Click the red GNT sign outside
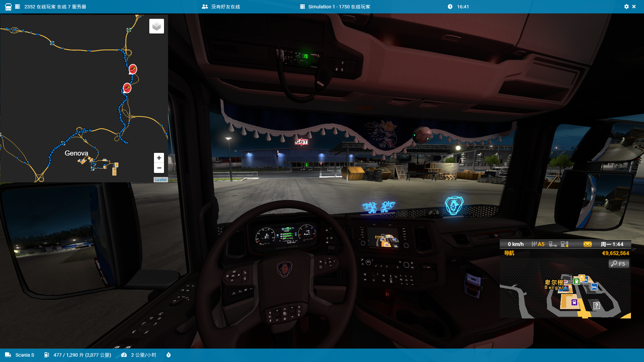This screenshot has height=362, width=644. [301, 142]
